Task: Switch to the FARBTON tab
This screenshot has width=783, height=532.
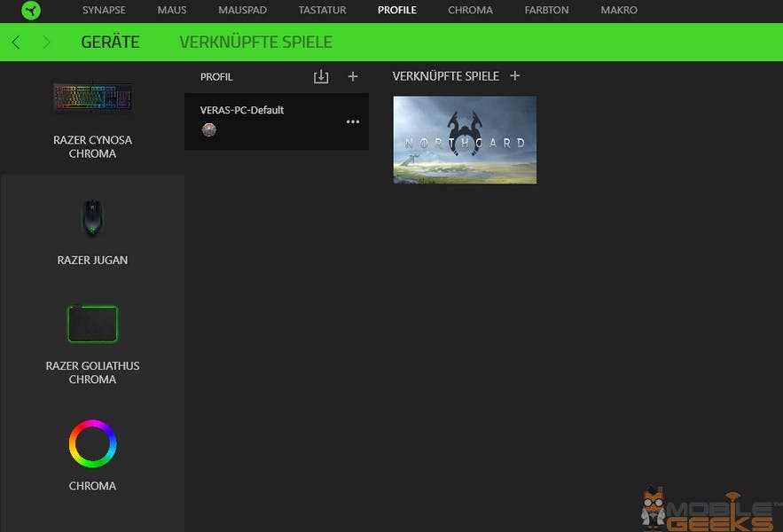Action: [546, 10]
